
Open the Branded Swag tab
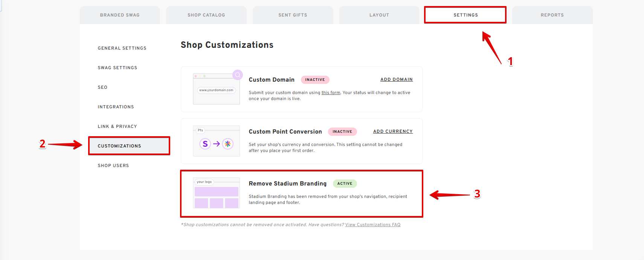120,15
